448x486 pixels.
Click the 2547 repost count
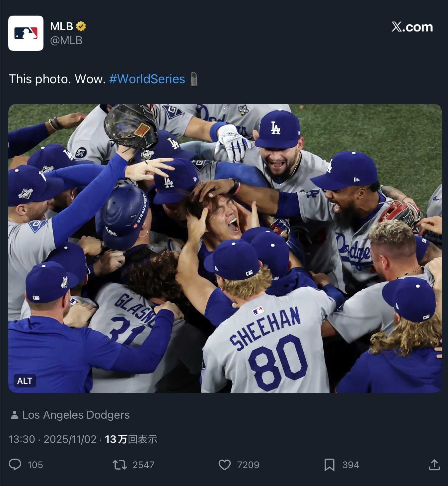(x=143, y=465)
